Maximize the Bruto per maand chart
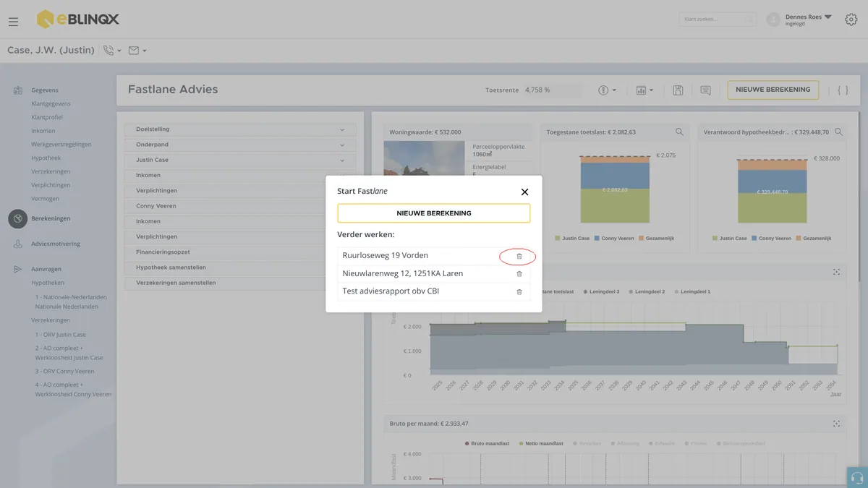This screenshot has width=868, height=488. [x=837, y=424]
